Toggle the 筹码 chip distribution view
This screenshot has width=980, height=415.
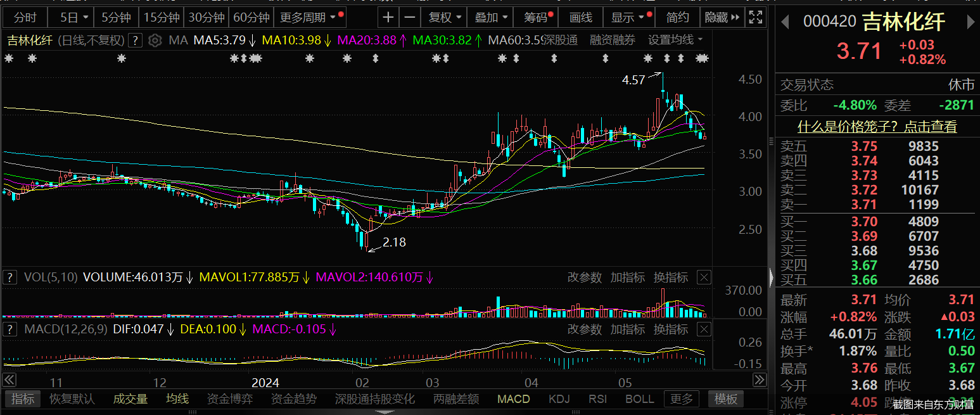pyautogui.click(x=535, y=17)
